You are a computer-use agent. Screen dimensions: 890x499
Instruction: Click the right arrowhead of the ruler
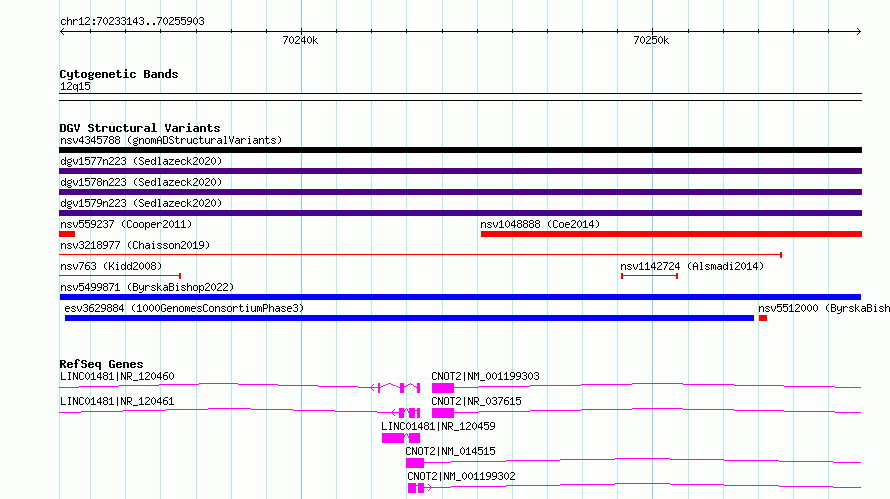pyautogui.click(x=858, y=32)
